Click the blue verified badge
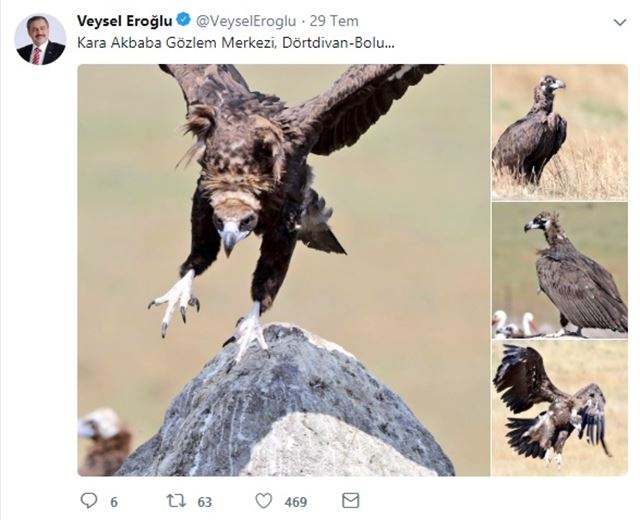This screenshot has width=640, height=520. pyautogui.click(x=184, y=20)
